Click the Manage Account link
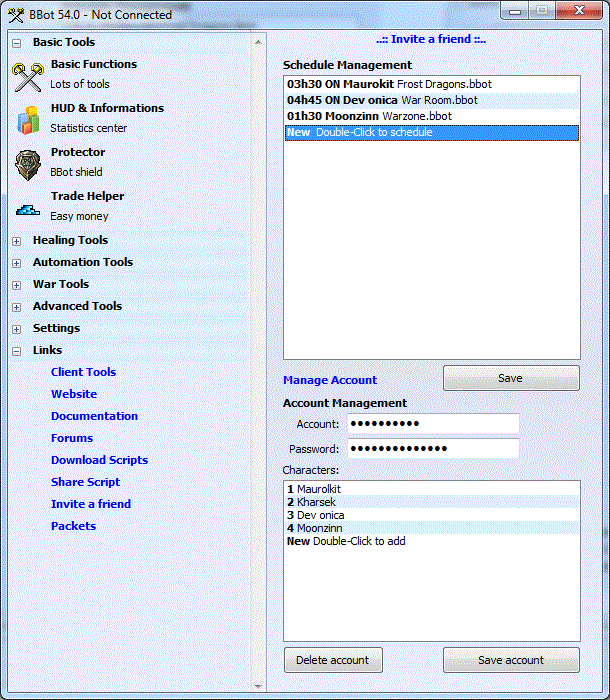This screenshot has height=700, width=610. pos(329,380)
